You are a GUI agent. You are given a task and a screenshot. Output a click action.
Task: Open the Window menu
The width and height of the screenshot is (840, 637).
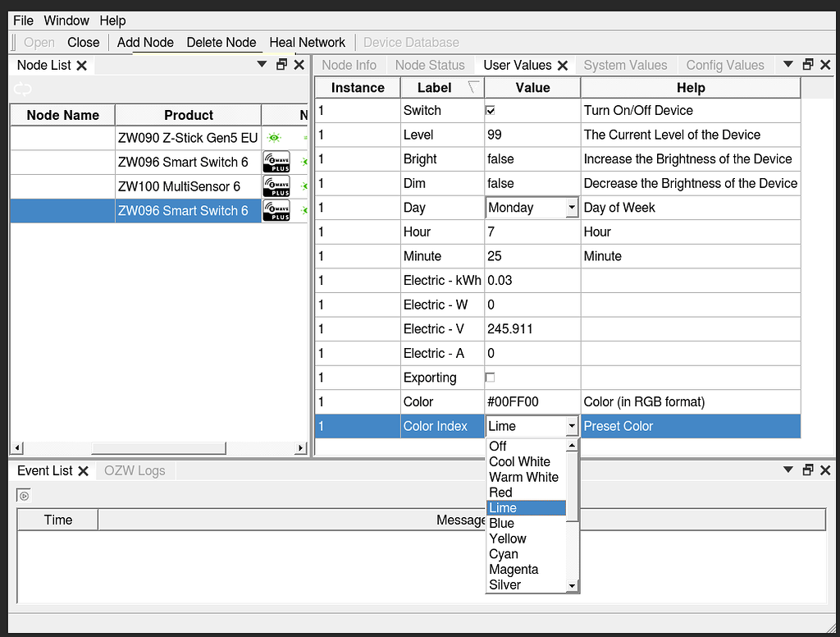pyautogui.click(x=66, y=21)
